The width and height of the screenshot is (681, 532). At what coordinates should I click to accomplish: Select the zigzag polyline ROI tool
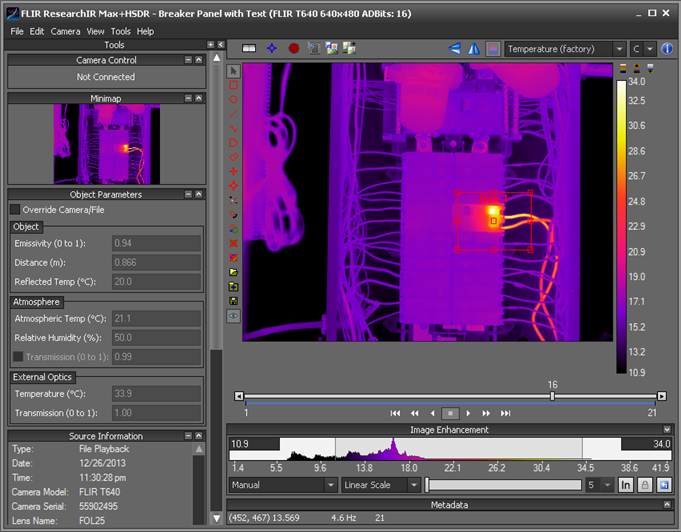click(x=233, y=128)
